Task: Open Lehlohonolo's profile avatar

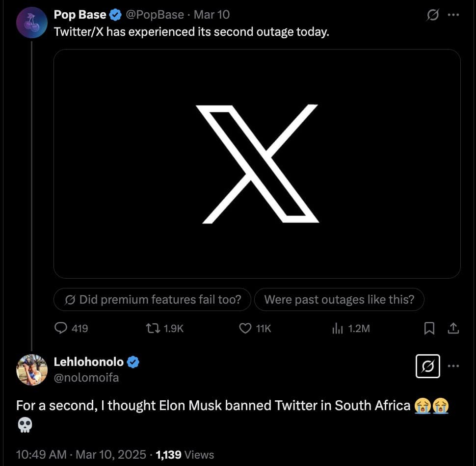Action: pos(31,369)
